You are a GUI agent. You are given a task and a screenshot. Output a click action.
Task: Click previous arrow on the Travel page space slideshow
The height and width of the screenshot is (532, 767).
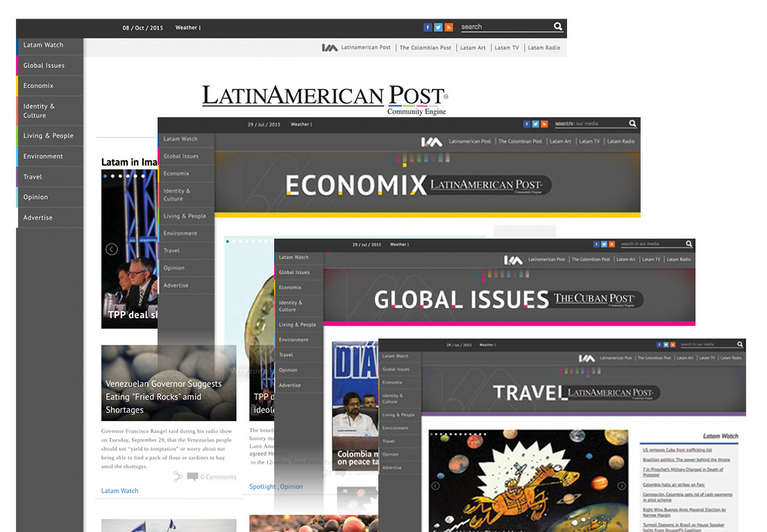tap(435, 486)
